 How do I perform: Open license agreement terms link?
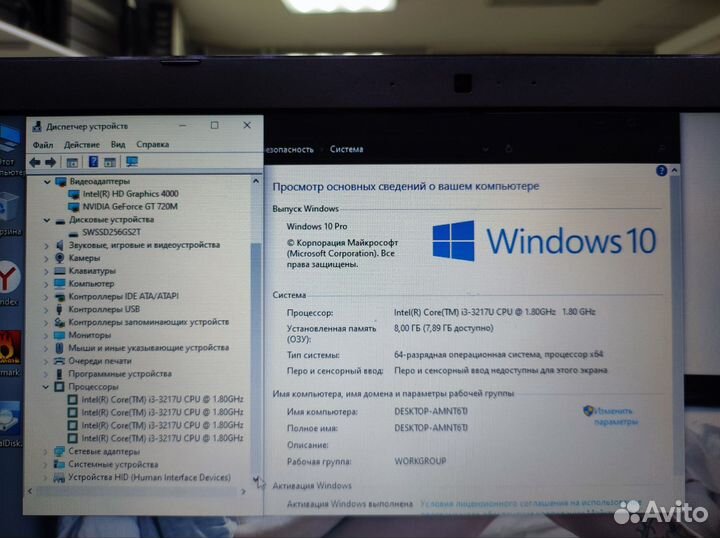click(530, 504)
